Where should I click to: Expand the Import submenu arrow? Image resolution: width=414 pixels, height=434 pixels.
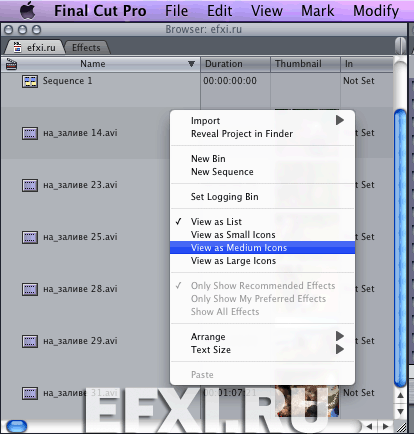340,120
